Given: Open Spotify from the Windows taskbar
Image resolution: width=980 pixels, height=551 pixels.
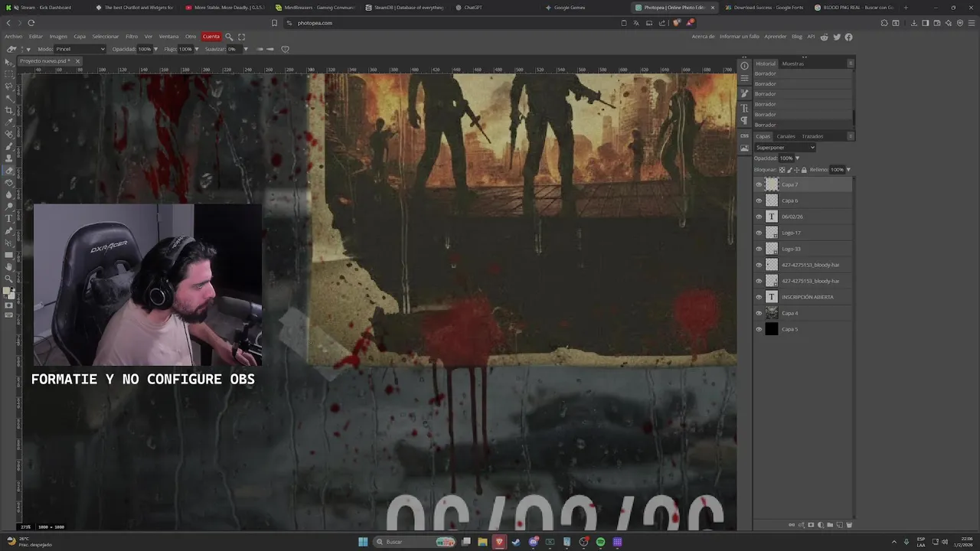Looking at the screenshot, I should point(600,542).
